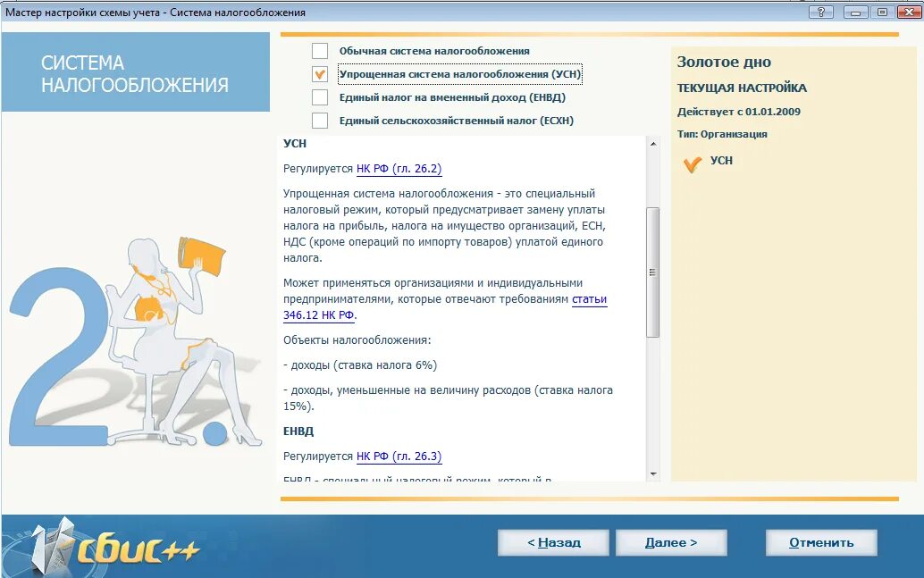Click the scroll up arrow of description panel

[x=652, y=144]
